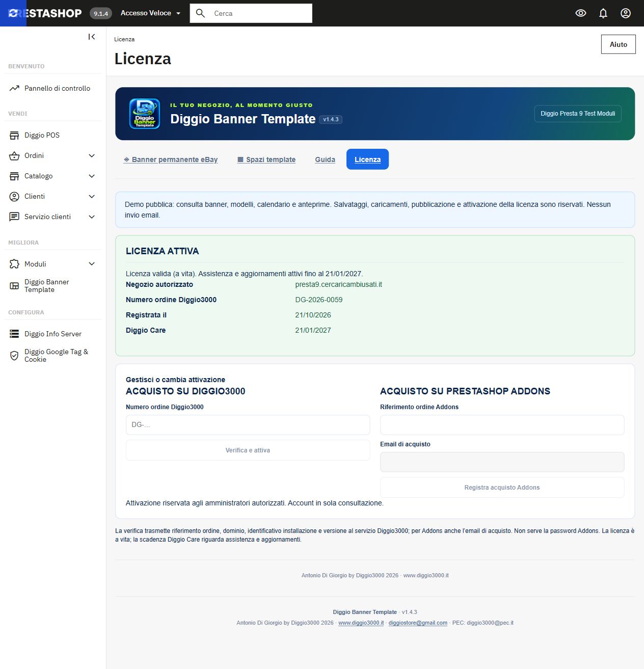The image size is (644, 669).
Task: Click the Riferimento ordine Addons field
Action: (x=502, y=425)
